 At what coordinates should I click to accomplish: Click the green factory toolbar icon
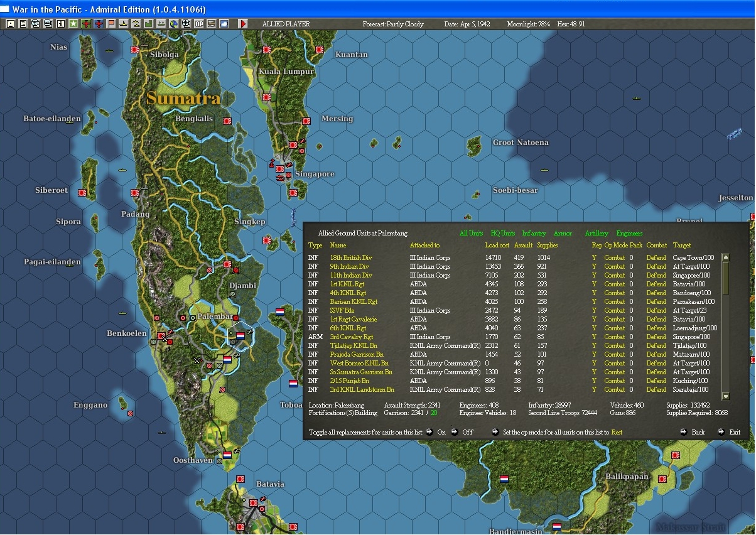149,24
